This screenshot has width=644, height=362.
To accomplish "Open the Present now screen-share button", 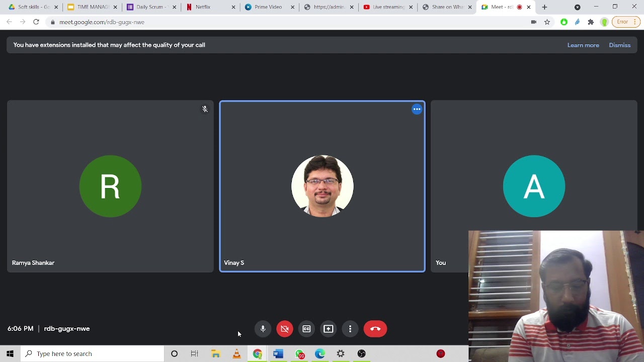I will click(x=328, y=329).
